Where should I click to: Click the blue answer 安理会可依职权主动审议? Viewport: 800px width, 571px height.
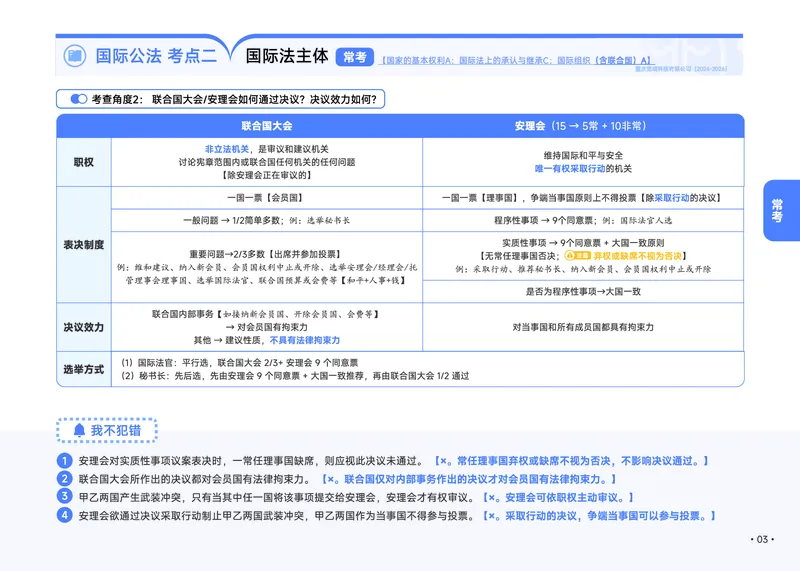[x=558, y=498]
